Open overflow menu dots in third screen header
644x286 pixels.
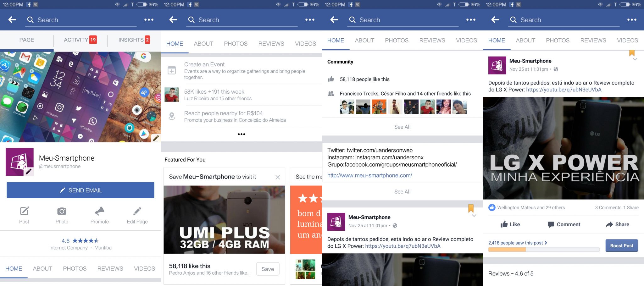coord(471,19)
